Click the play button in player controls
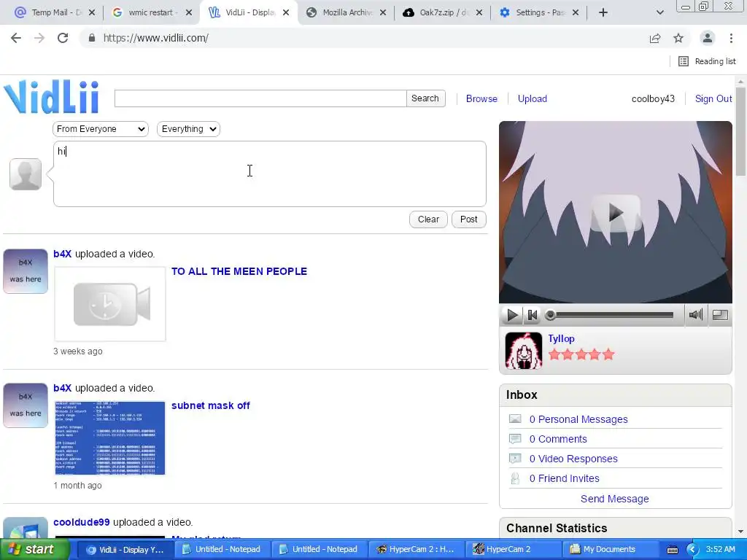The height and width of the screenshot is (560, 747). coord(512,315)
